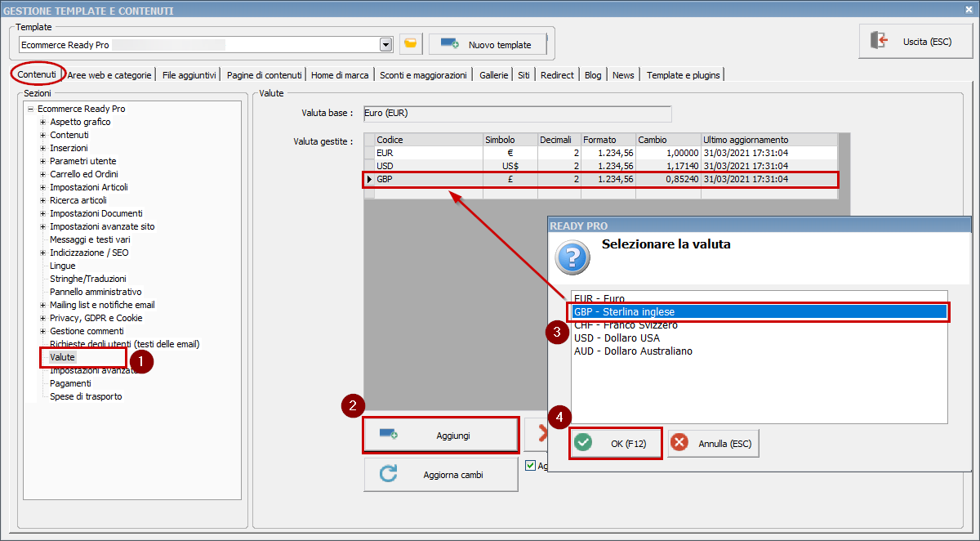Open the Gallerie tab

coord(494,75)
